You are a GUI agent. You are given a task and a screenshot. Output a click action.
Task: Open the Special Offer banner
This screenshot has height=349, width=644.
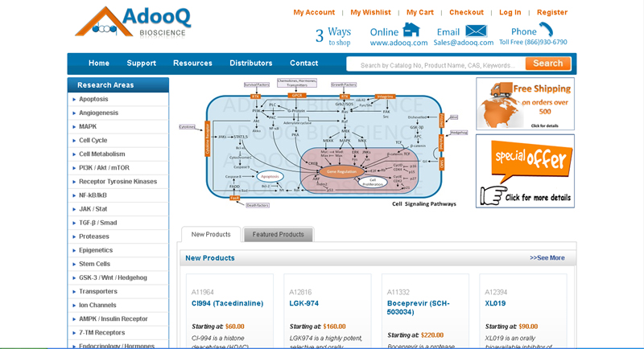525,171
